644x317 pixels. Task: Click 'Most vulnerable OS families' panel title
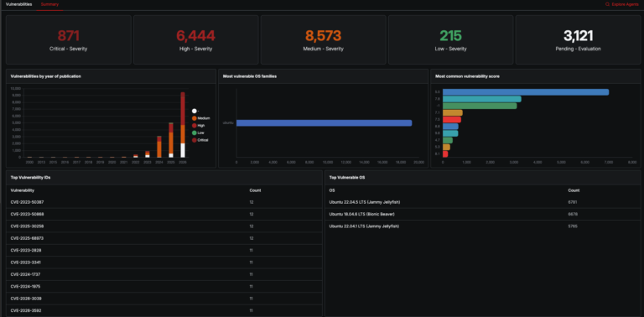pyautogui.click(x=249, y=76)
